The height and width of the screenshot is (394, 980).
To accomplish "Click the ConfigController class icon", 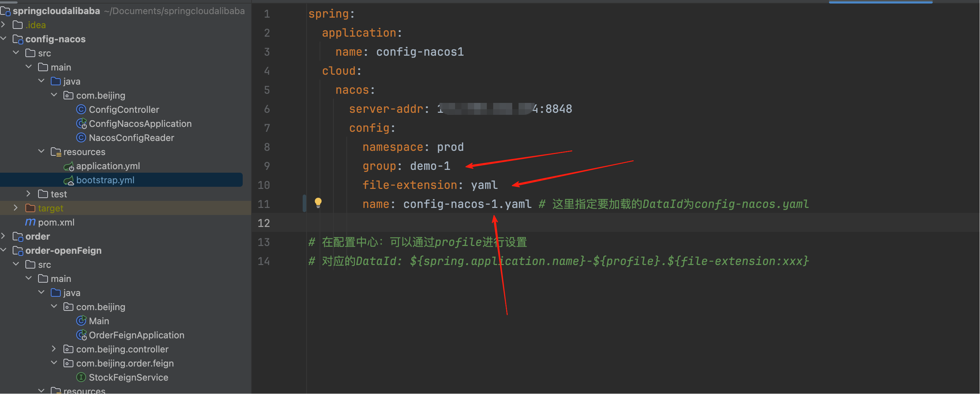I will click(81, 109).
